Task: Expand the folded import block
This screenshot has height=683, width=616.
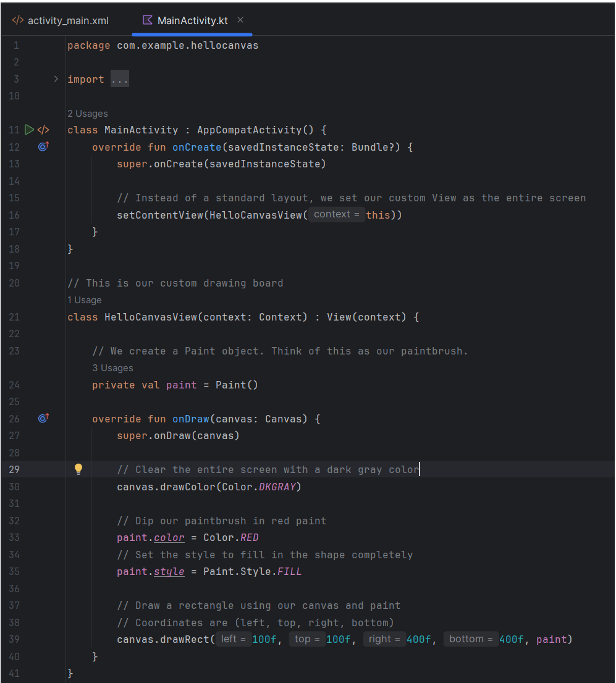Action: click(x=56, y=79)
